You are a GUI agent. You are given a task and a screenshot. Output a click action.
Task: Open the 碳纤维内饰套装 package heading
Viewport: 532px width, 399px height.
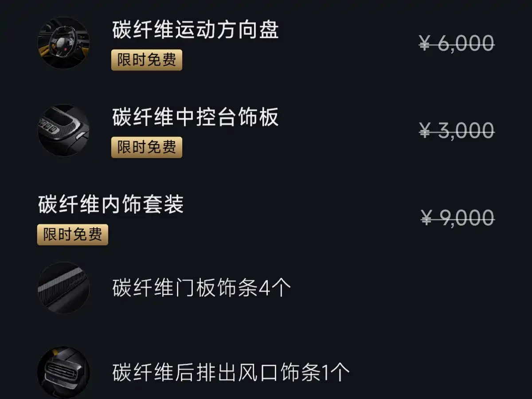click(x=111, y=205)
